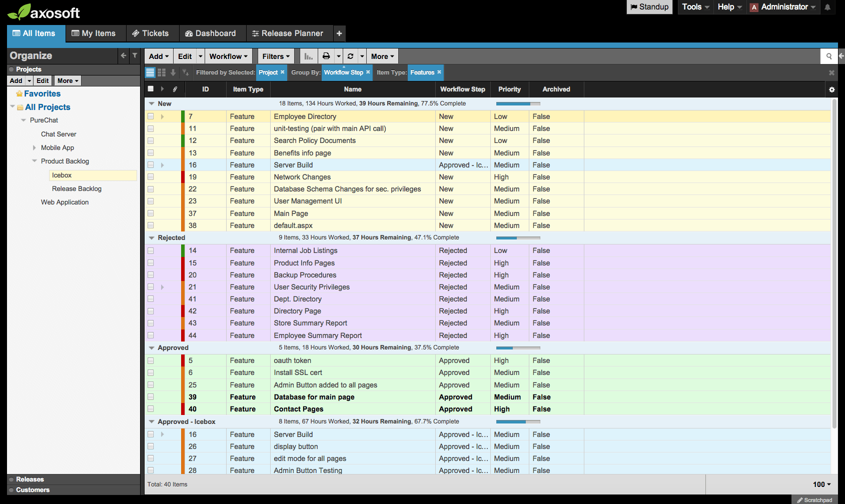Select Release Backlog in project tree
845x504 pixels.
(77, 189)
